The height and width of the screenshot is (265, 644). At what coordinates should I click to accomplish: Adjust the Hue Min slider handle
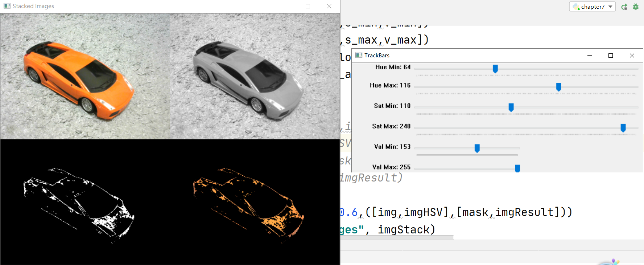point(495,69)
